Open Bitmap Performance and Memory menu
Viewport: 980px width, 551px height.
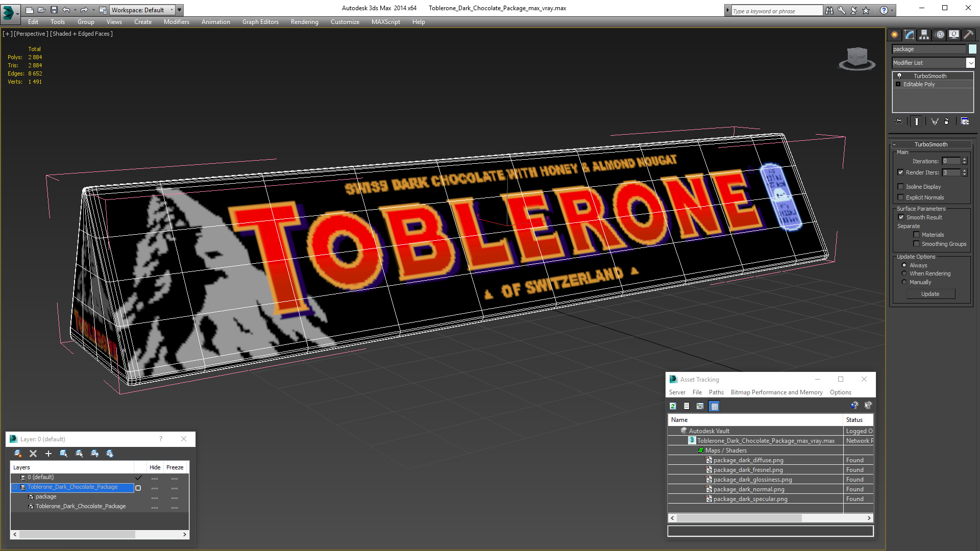[x=776, y=392]
